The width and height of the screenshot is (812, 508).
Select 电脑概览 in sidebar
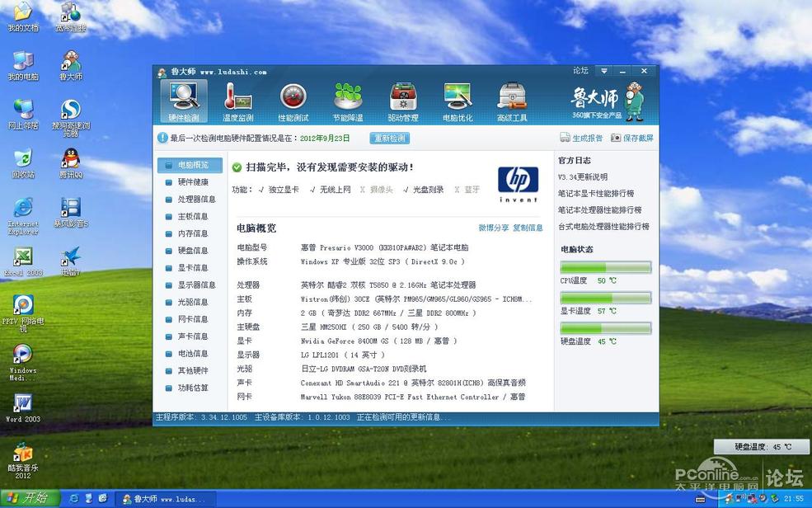[x=190, y=165]
